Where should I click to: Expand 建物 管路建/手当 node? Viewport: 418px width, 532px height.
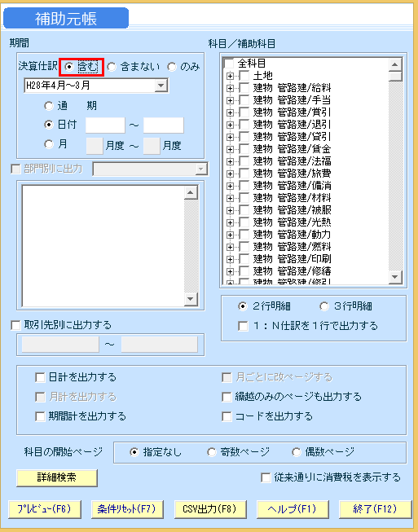tap(230, 100)
